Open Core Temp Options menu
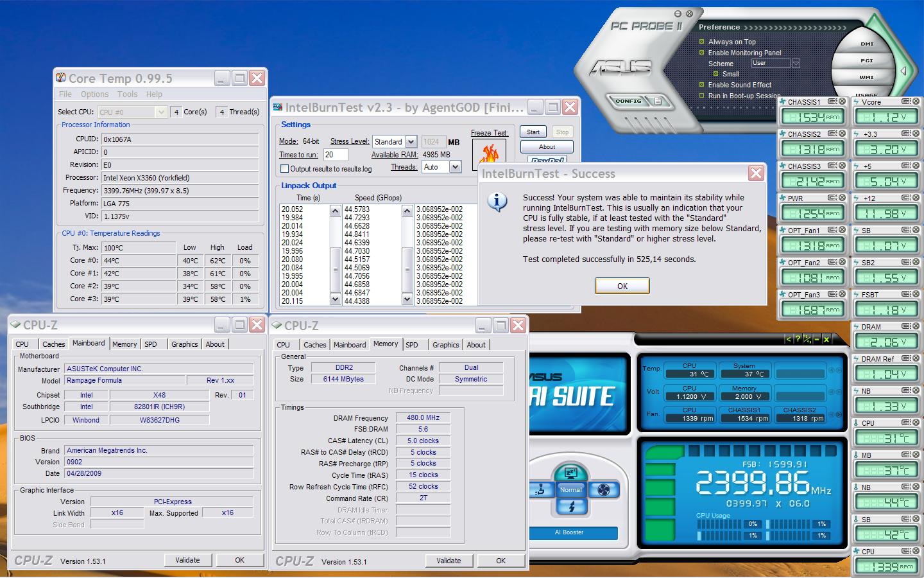This screenshot has width=924, height=578. pyautogui.click(x=94, y=94)
